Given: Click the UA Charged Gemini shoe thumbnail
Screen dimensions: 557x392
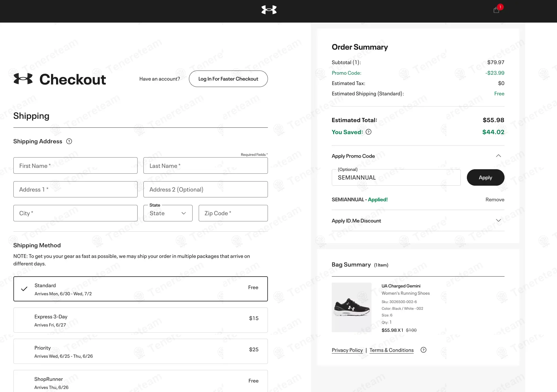Looking at the screenshot, I should point(352,308).
